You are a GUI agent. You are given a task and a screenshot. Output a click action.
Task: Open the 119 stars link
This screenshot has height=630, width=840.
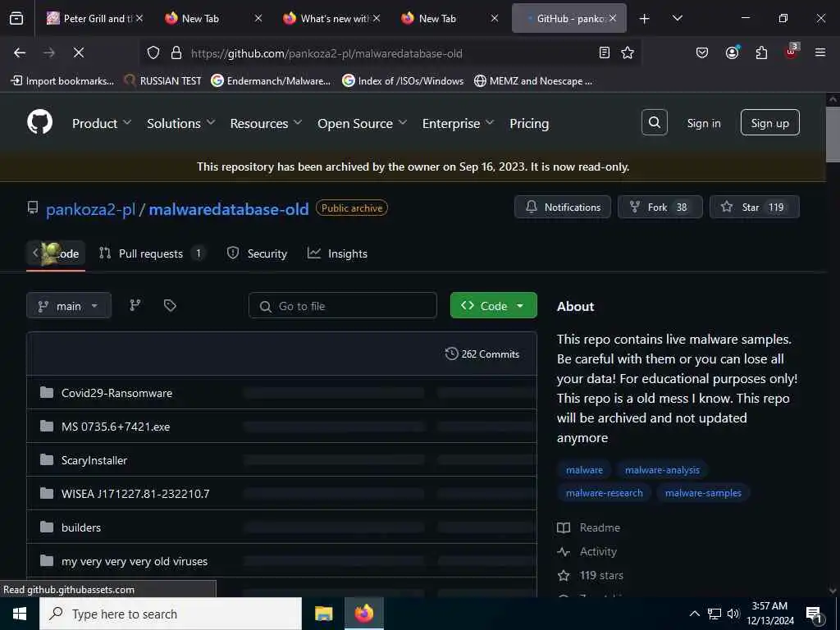coord(591,575)
